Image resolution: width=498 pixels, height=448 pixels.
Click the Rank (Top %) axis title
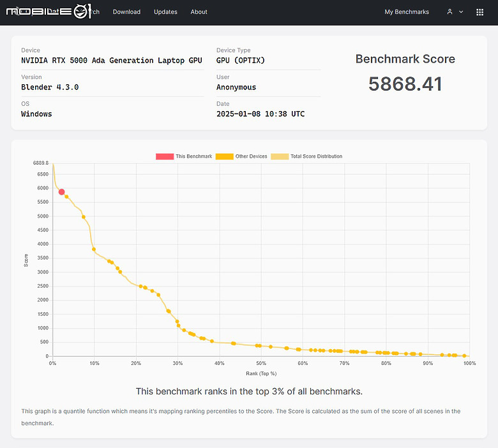click(261, 373)
